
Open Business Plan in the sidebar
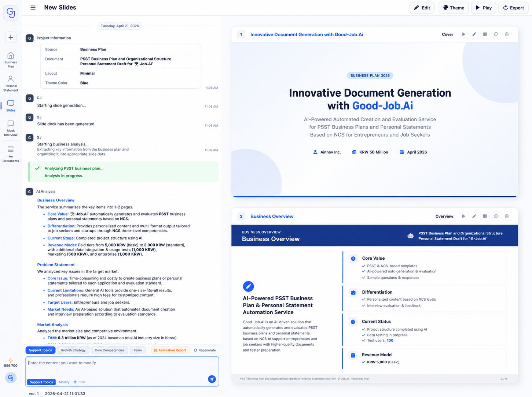point(11,60)
